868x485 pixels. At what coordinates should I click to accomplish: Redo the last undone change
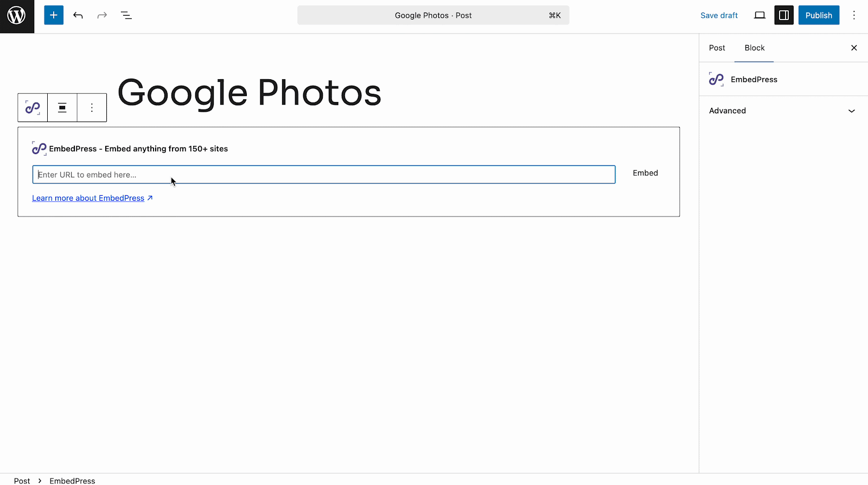(x=102, y=15)
